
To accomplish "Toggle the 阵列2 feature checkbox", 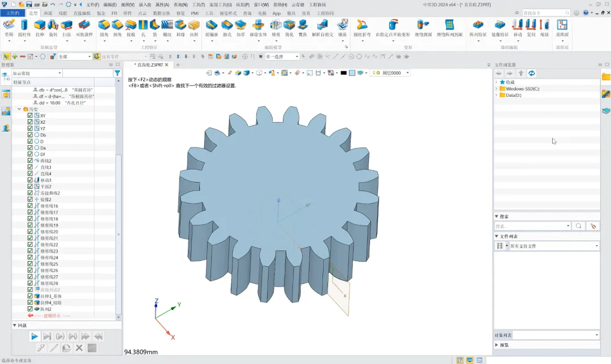I will click(31, 309).
